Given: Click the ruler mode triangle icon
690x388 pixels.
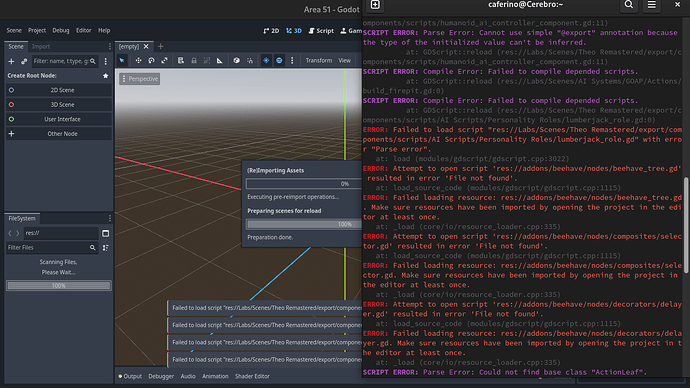Looking at the screenshot, I should coord(220,60).
